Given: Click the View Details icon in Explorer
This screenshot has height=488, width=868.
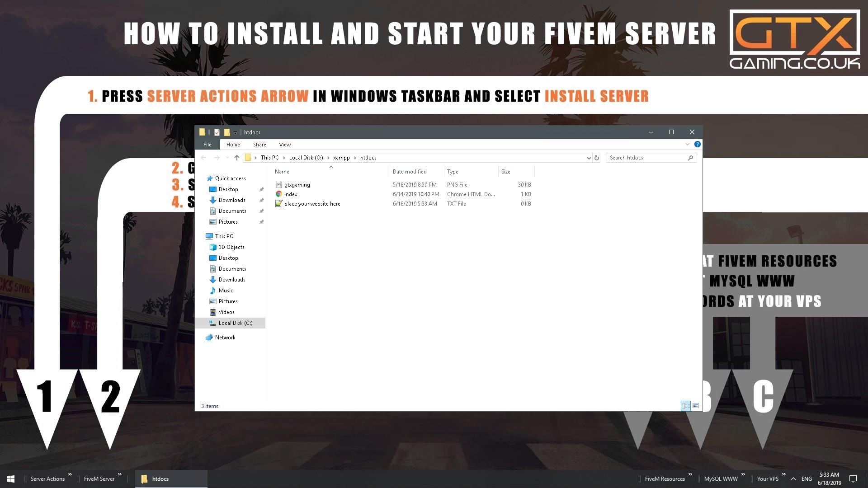Looking at the screenshot, I should tap(685, 406).
